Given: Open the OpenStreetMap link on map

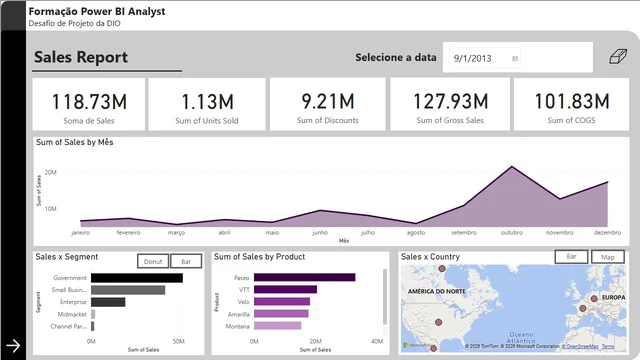Looking at the screenshot, I should point(580,347).
